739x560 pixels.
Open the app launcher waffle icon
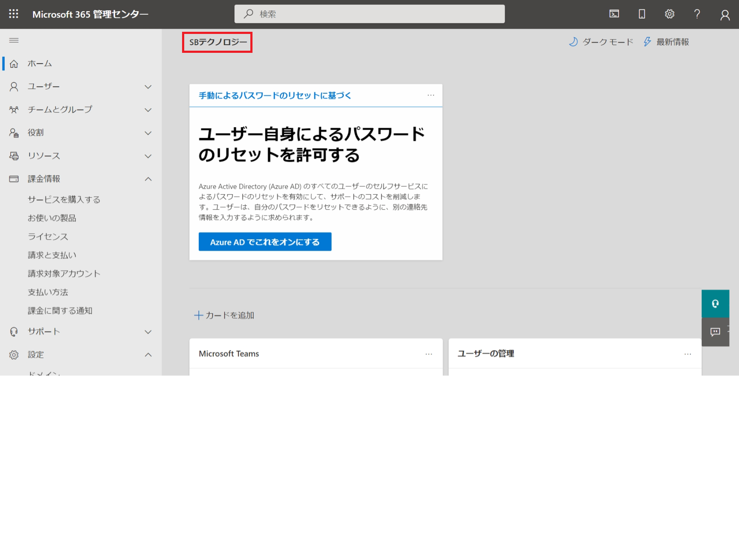coord(14,14)
